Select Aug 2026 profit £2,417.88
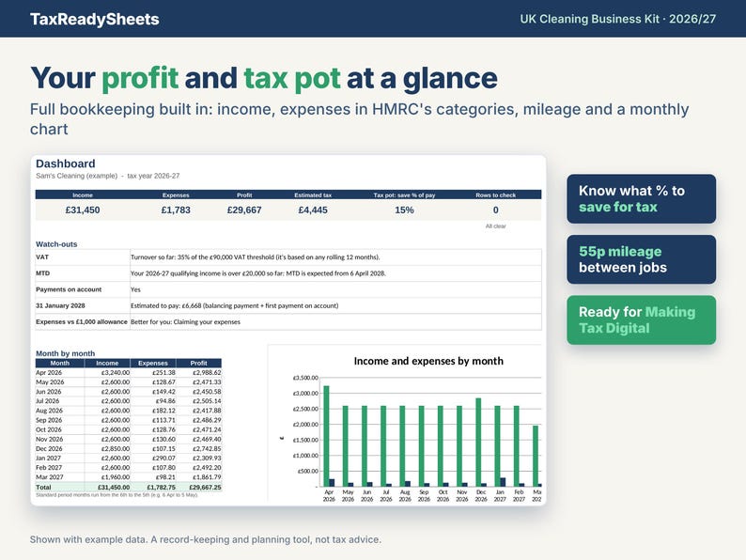 [207, 411]
